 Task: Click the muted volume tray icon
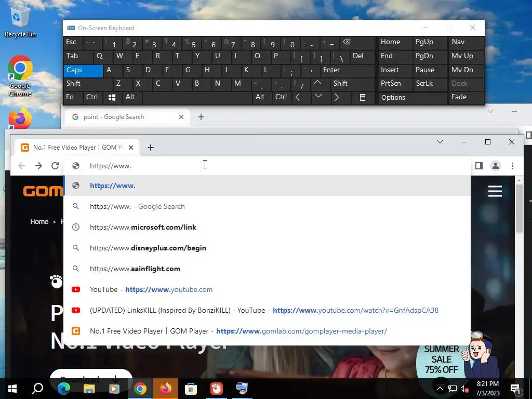click(x=464, y=389)
